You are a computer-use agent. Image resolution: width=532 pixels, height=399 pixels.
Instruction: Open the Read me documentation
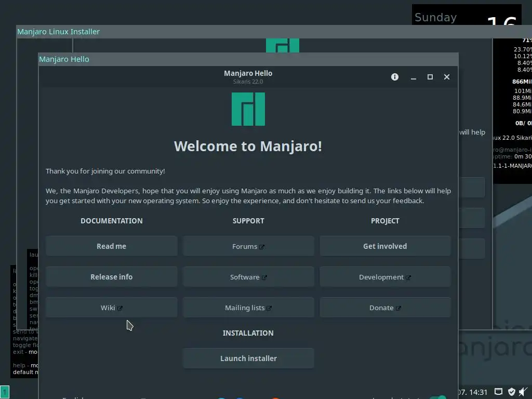(x=111, y=246)
